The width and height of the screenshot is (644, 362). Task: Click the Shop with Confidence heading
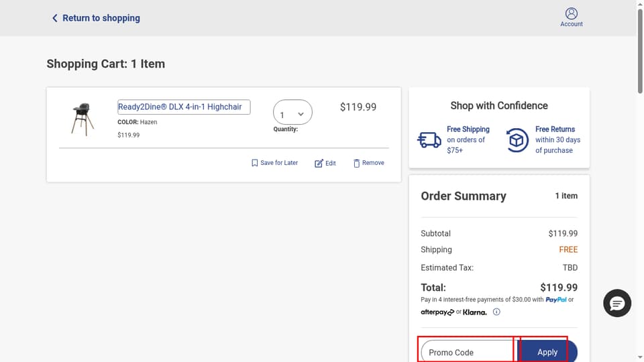pos(499,105)
